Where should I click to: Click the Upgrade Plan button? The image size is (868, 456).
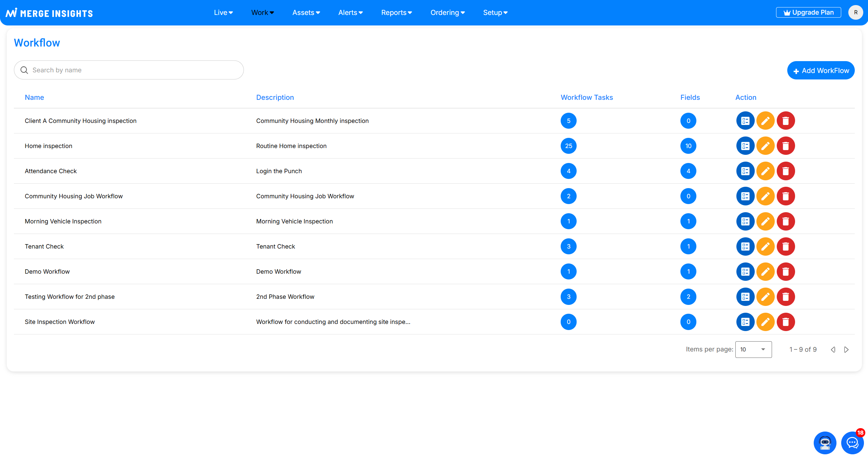tap(808, 13)
